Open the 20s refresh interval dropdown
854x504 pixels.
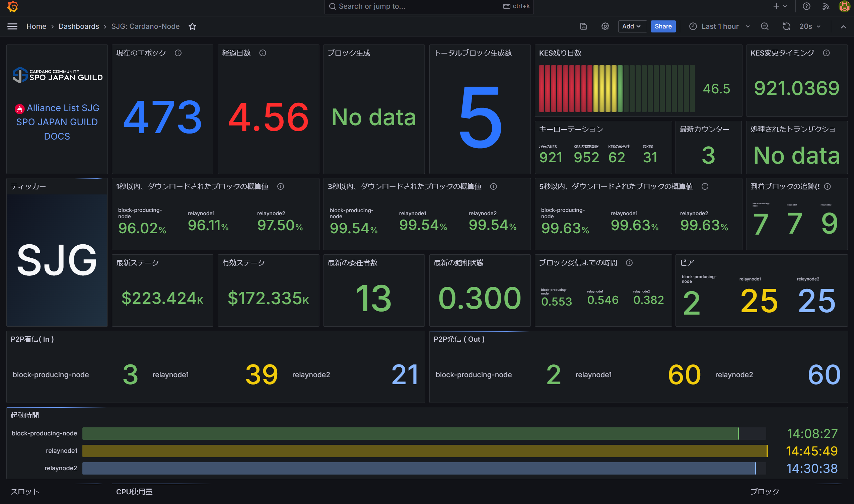coord(810,26)
